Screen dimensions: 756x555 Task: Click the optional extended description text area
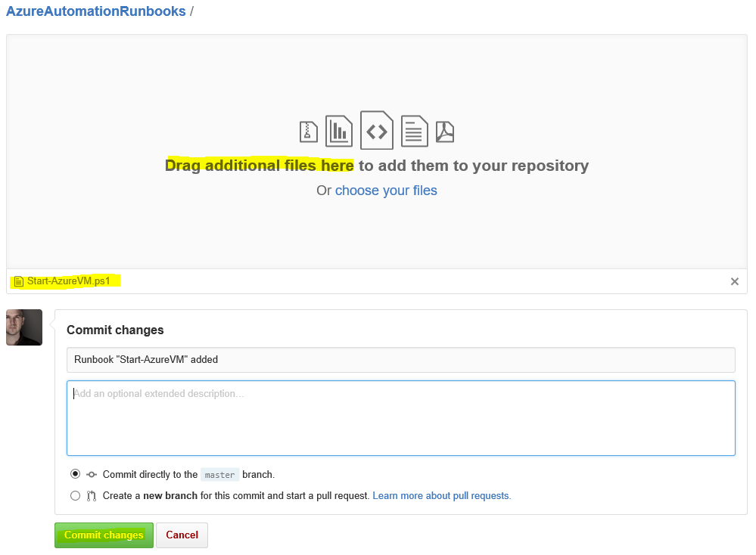[x=400, y=418]
